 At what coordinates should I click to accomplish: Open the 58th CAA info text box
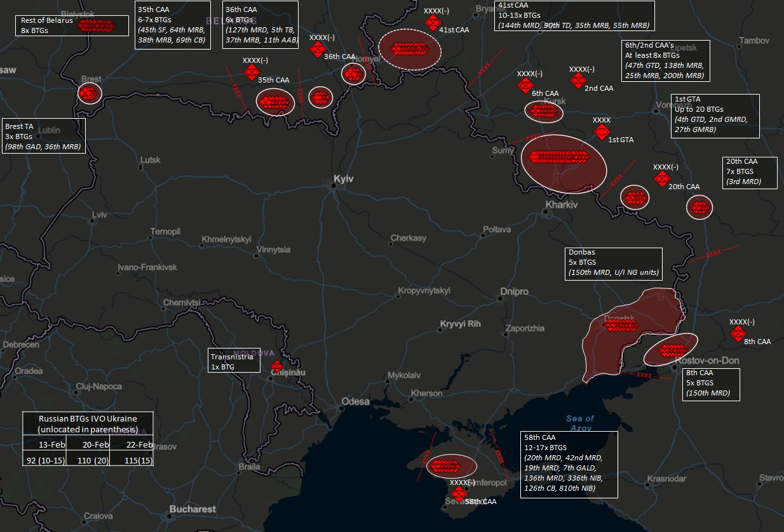(569, 465)
